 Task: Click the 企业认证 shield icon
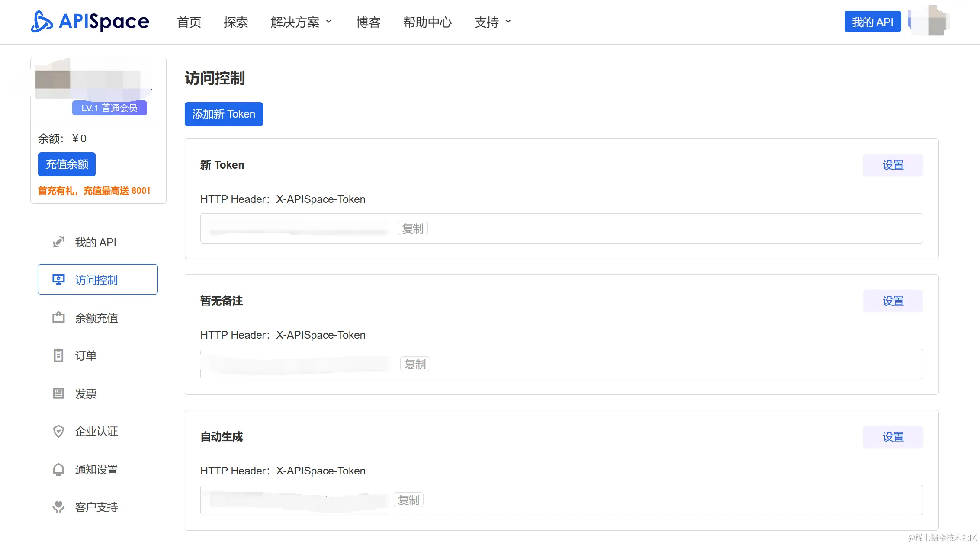click(58, 431)
